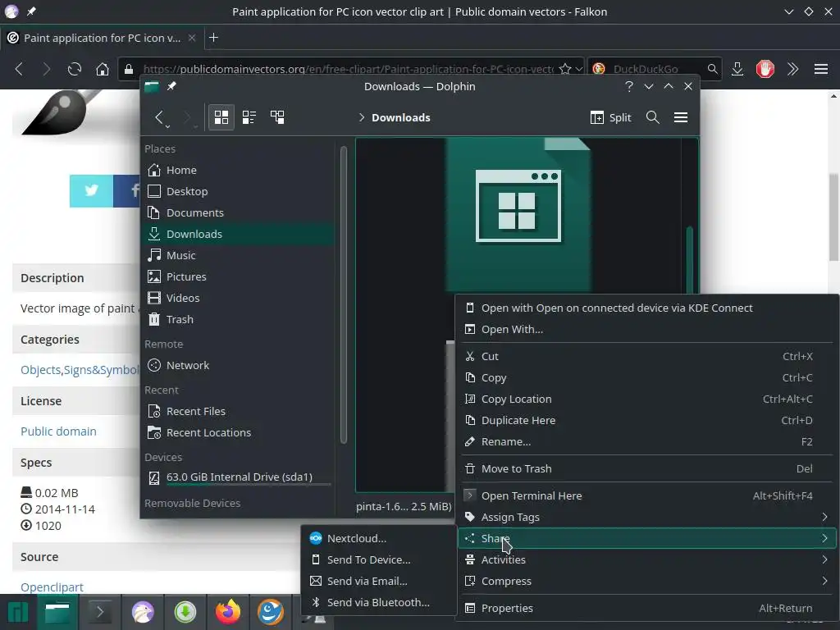The width and height of the screenshot is (840, 630).
Task: Switch Dolphin to Details view mode
Action: [x=277, y=117]
